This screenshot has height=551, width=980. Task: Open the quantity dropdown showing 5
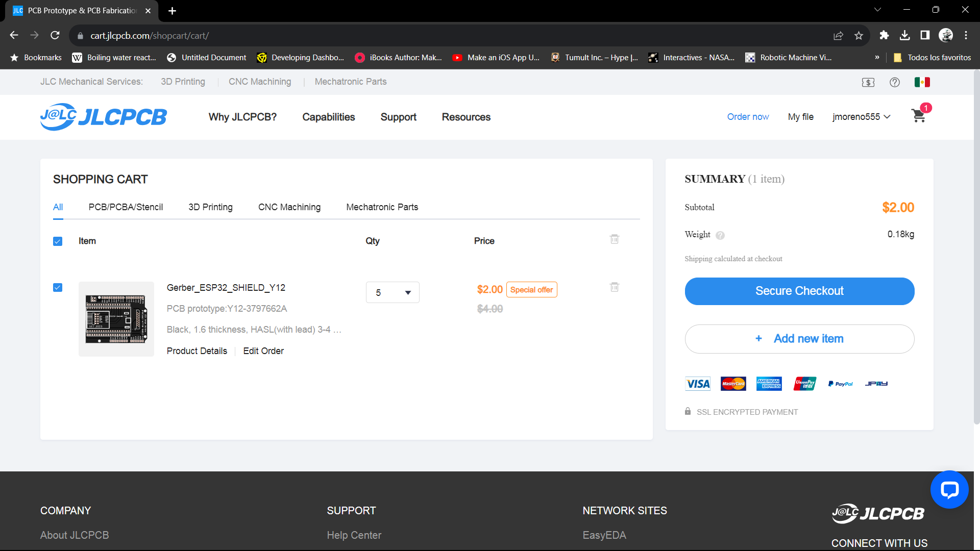coord(393,292)
